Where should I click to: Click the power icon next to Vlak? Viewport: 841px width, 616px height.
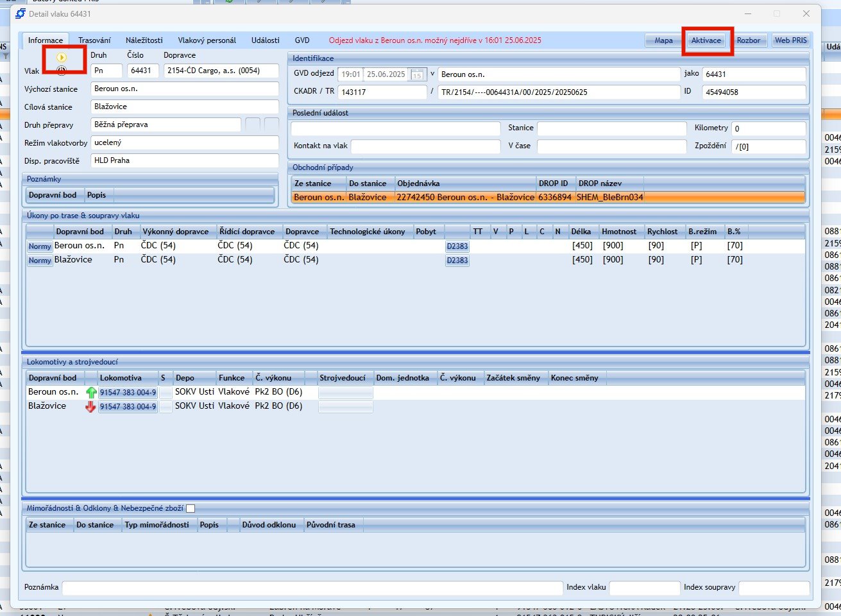[x=62, y=71]
